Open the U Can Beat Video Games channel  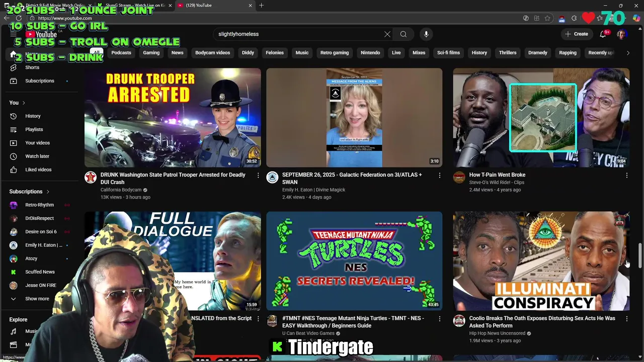pos(308,333)
